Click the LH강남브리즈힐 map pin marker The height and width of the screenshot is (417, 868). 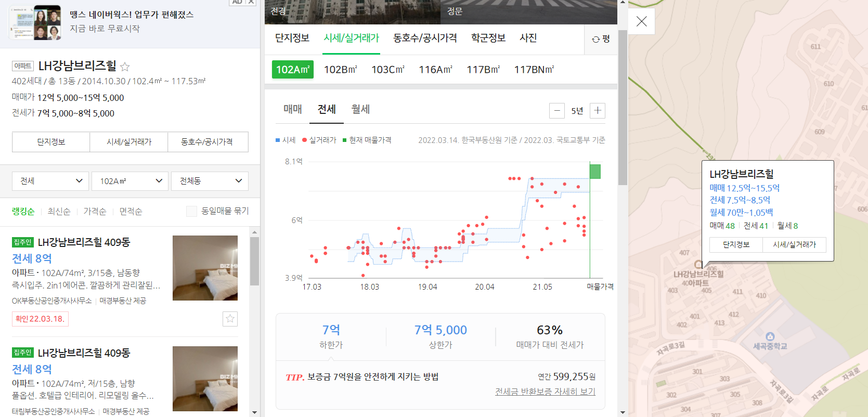click(698, 264)
